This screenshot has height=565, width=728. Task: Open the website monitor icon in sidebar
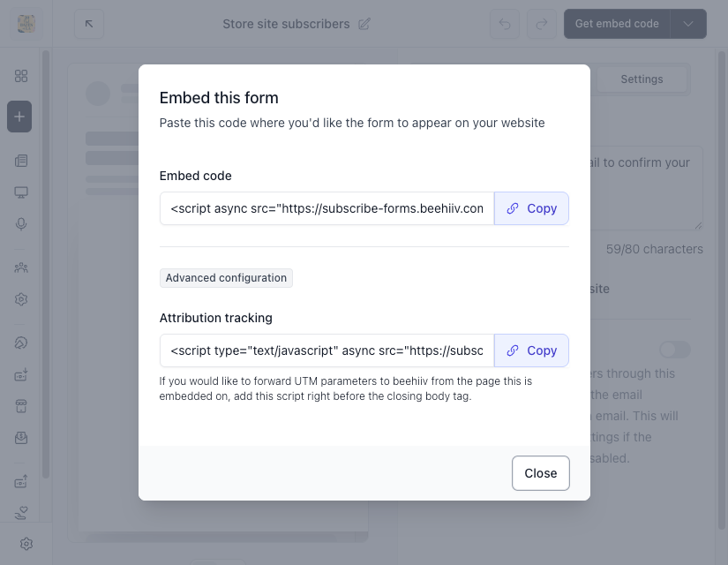pos(21,192)
